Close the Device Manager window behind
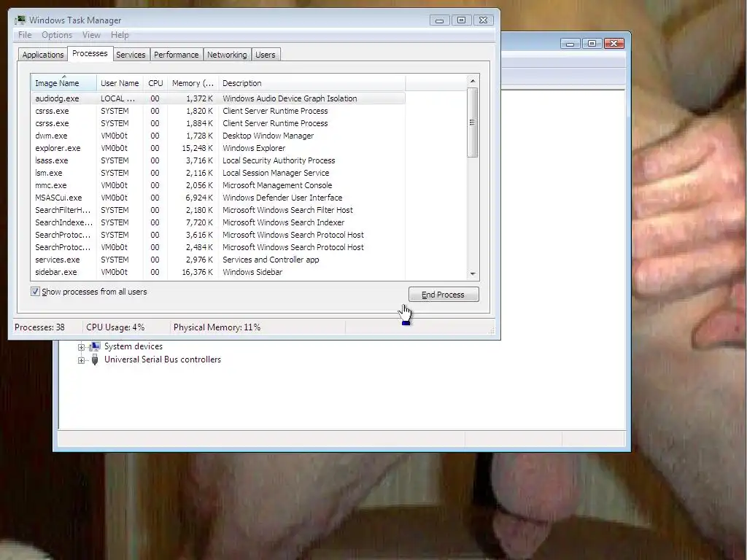The image size is (747, 560). [x=614, y=43]
